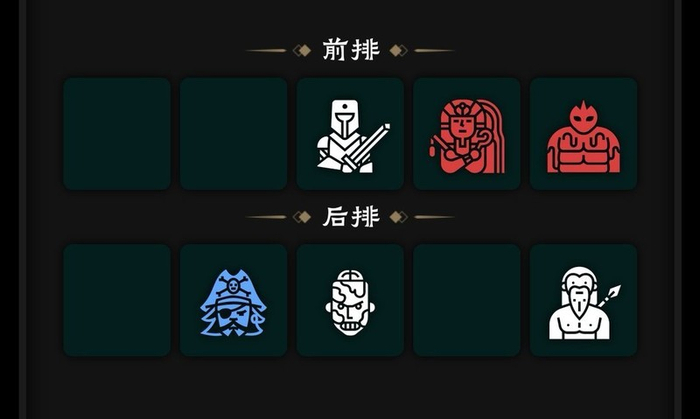Click the diamond ornament right of 前排

tap(399, 50)
